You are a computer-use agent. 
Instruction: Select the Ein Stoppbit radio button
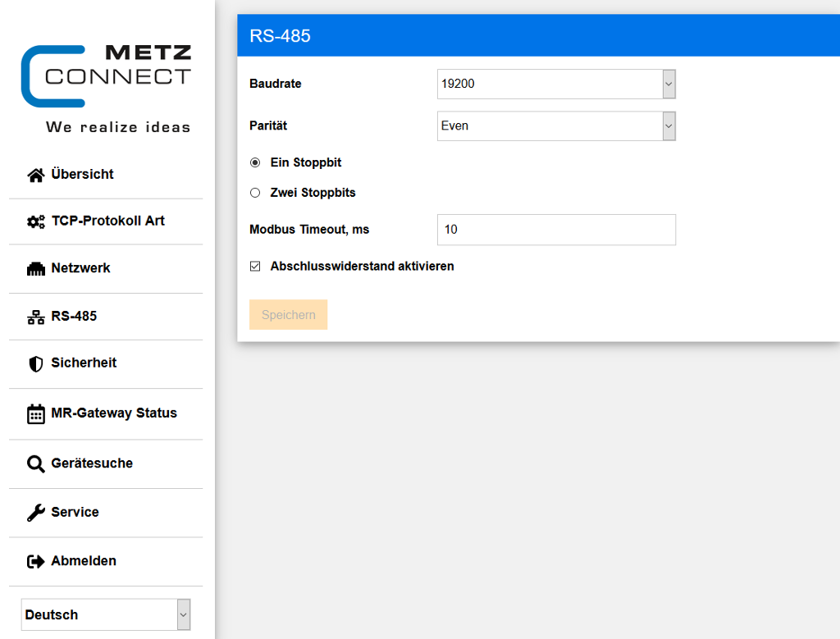point(255,163)
